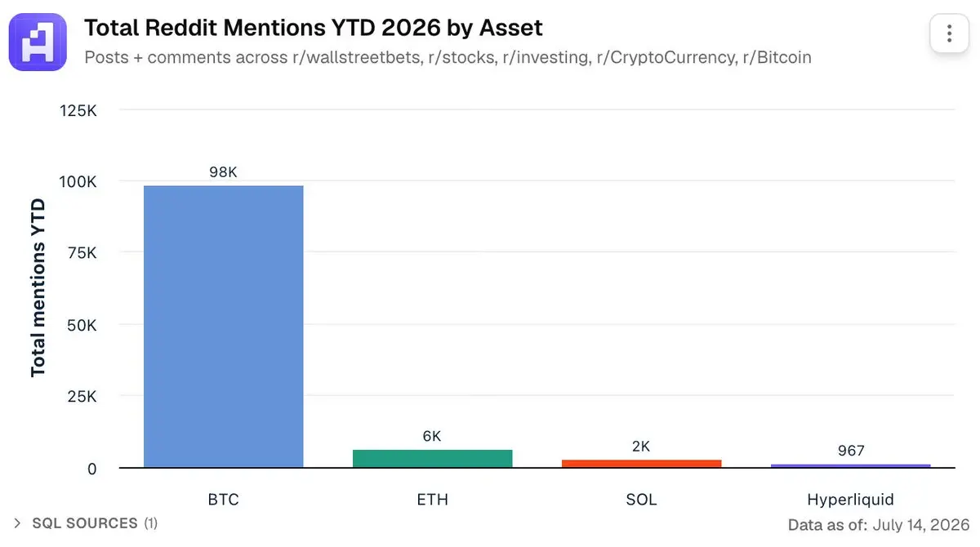Click the 98K data label
The width and height of the screenshot is (980, 547).
(x=223, y=172)
